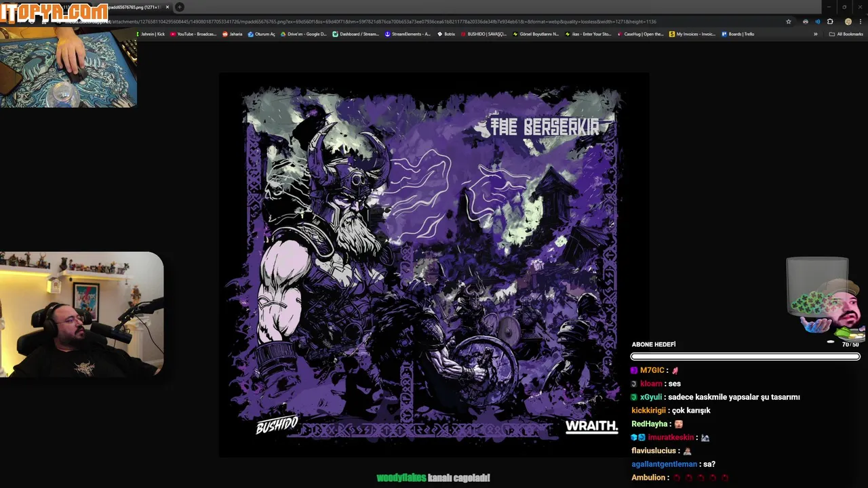Click the ABONE HEDEFİ label
Image resolution: width=868 pixels, height=488 pixels.
[x=654, y=344]
